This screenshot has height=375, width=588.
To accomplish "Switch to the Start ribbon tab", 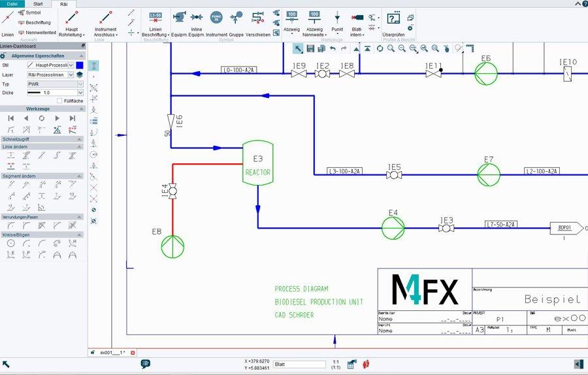I will click(38, 4).
